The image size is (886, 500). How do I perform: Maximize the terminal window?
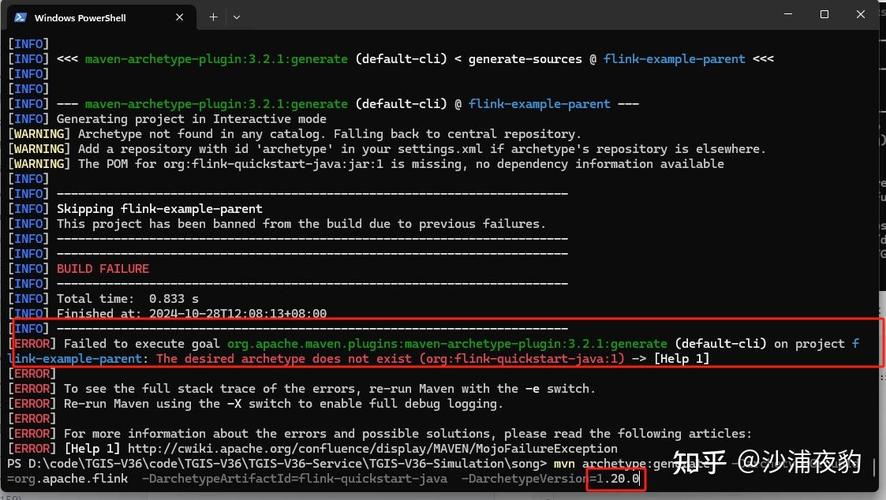pyautogui.click(x=824, y=14)
